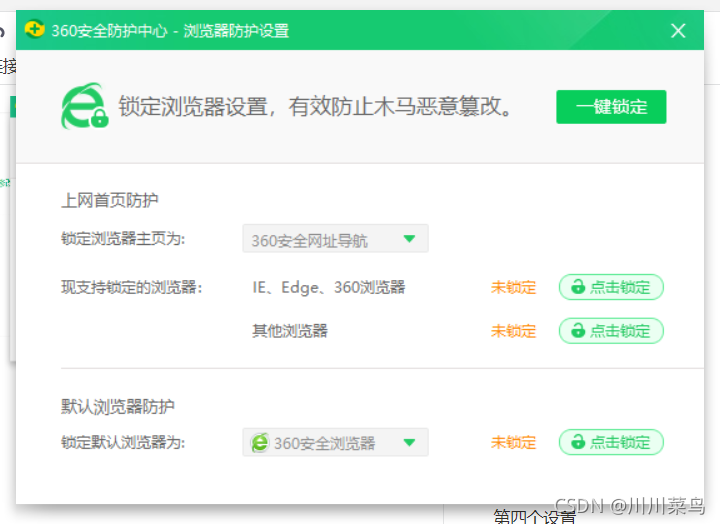Click the 锁定默认浏览器为 label
The image size is (720, 524).
click(x=123, y=443)
